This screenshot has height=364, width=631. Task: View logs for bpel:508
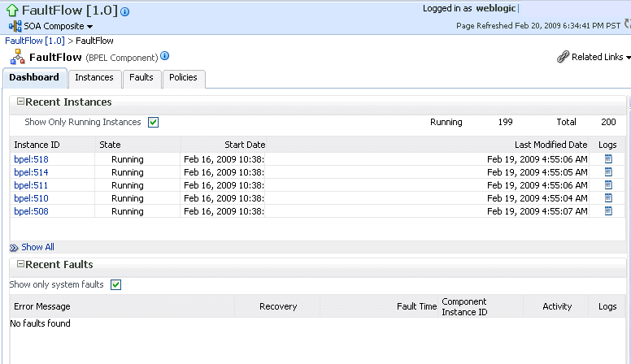tap(608, 210)
